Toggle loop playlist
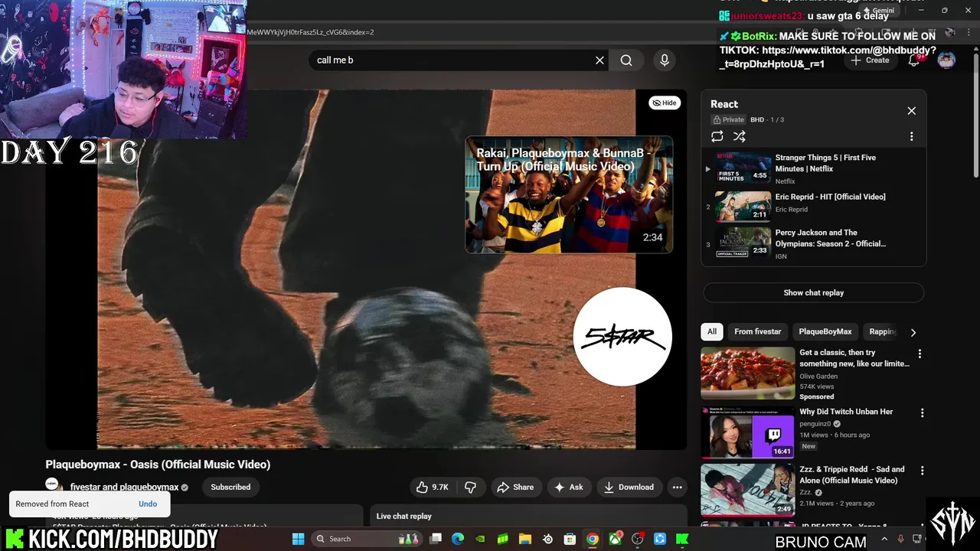980x551 pixels. point(717,136)
